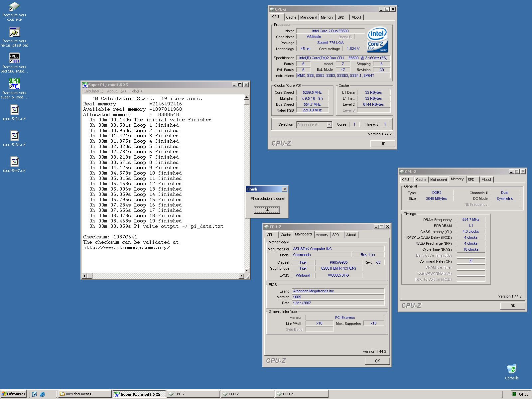Click Super PI horizontal scrollbar right arrow

(241, 276)
